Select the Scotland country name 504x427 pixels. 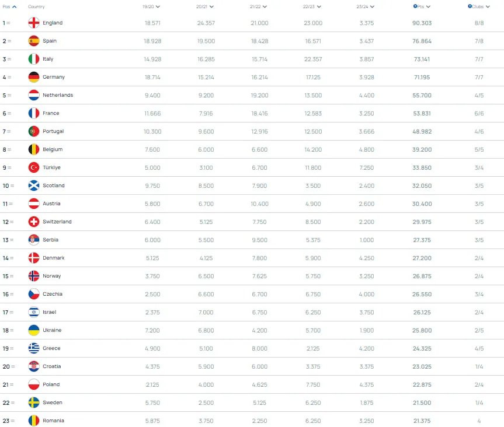pyautogui.click(x=54, y=185)
